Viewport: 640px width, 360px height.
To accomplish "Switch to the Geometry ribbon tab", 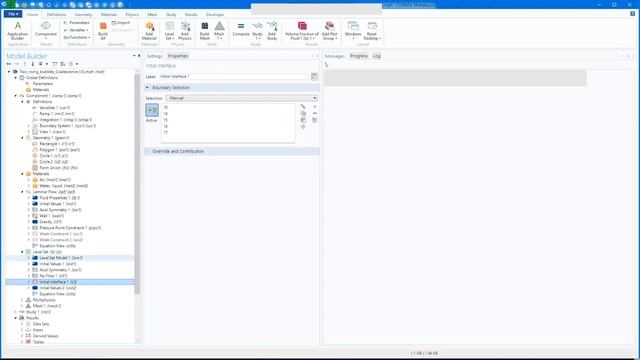I will [x=83, y=14].
